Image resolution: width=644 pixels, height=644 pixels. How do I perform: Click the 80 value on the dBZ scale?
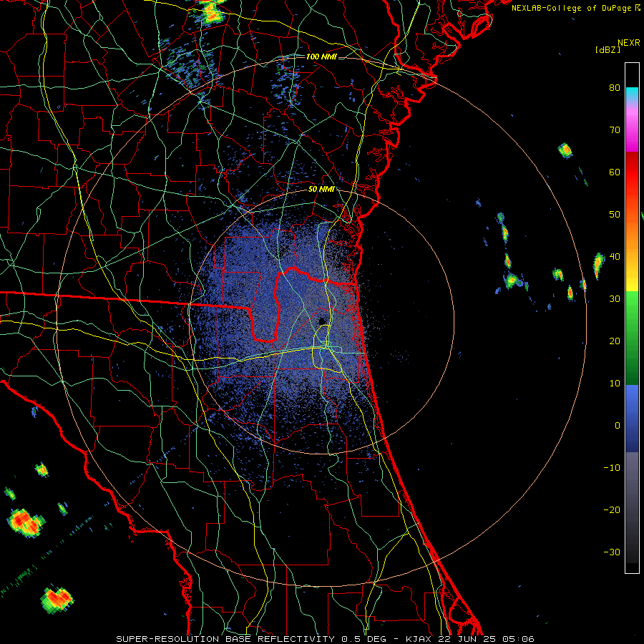[x=615, y=87]
